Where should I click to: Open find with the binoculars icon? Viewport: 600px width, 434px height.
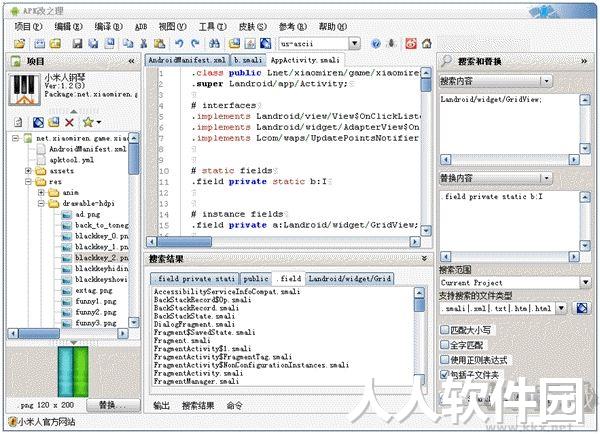(x=214, y=44)
